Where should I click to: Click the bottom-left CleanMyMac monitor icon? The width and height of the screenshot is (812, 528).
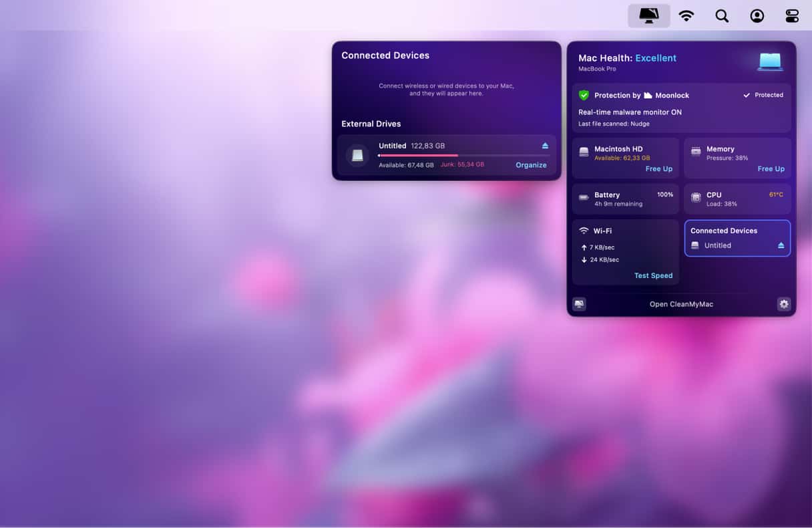[579, 304]
